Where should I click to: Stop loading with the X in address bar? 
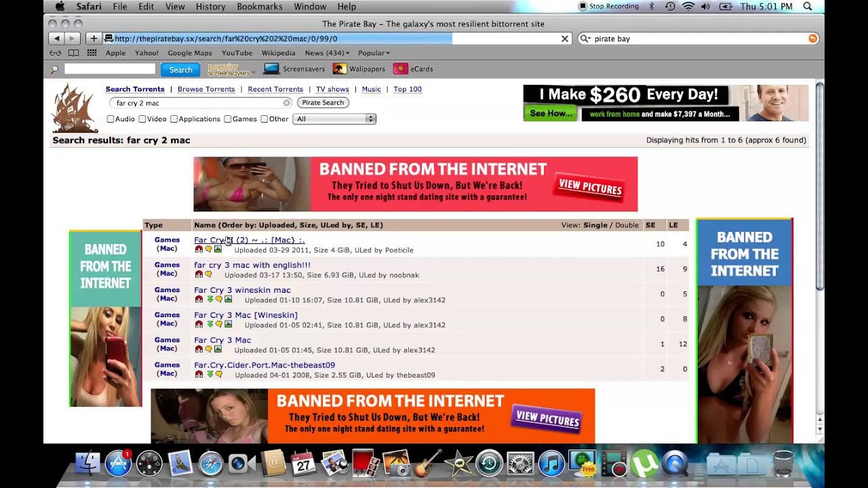coord(564,39)
